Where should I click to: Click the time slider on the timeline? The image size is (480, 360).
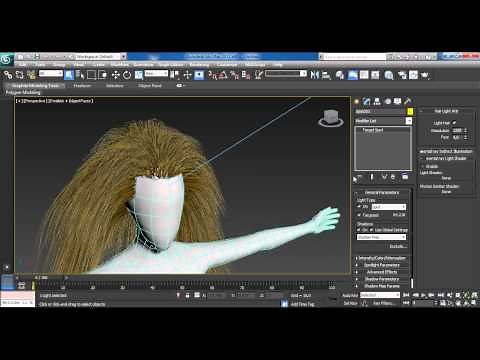tap(41, 277)
